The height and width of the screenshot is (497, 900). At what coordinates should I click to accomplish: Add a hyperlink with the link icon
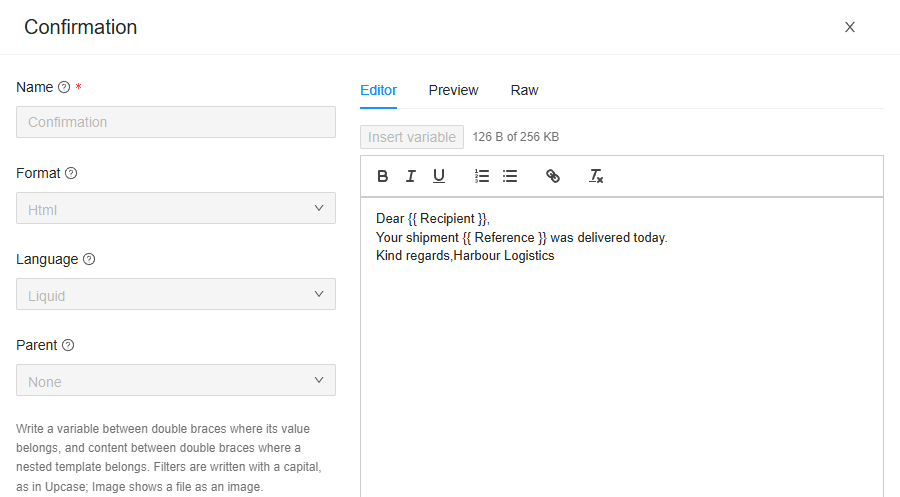tap(553, 176)
